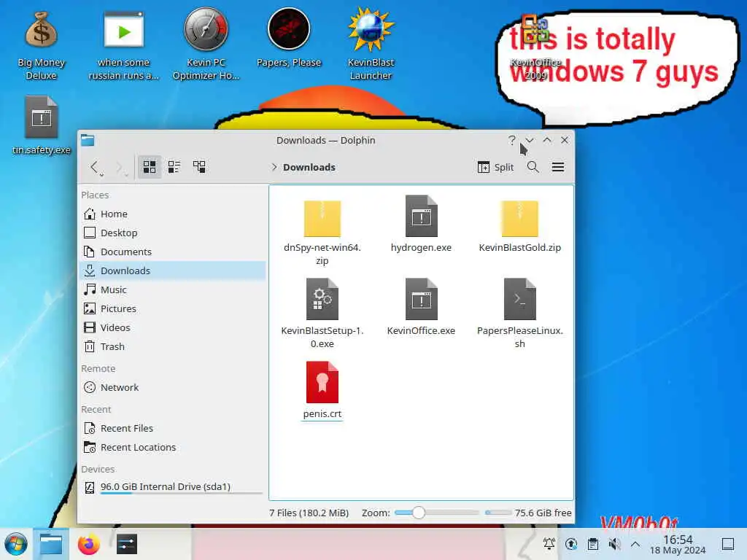Open Papers, Please desktop shortcut
Image resolution: width=747 pixels, height=560 pixels.
point(289,39)
